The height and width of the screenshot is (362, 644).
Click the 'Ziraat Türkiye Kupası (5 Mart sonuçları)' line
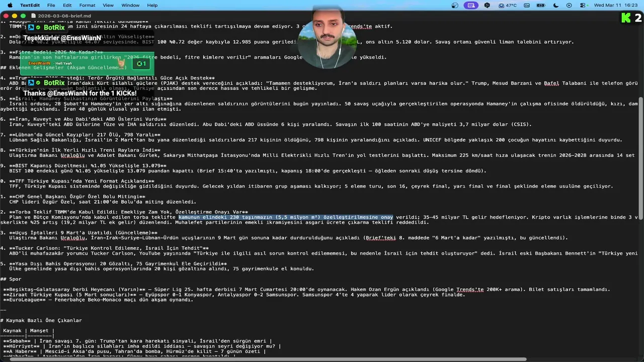coord(234,295)
